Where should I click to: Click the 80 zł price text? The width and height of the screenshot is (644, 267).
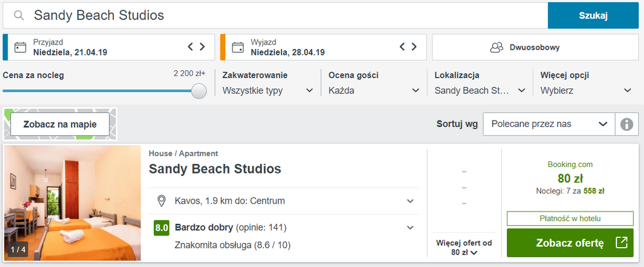pos(570,179)
